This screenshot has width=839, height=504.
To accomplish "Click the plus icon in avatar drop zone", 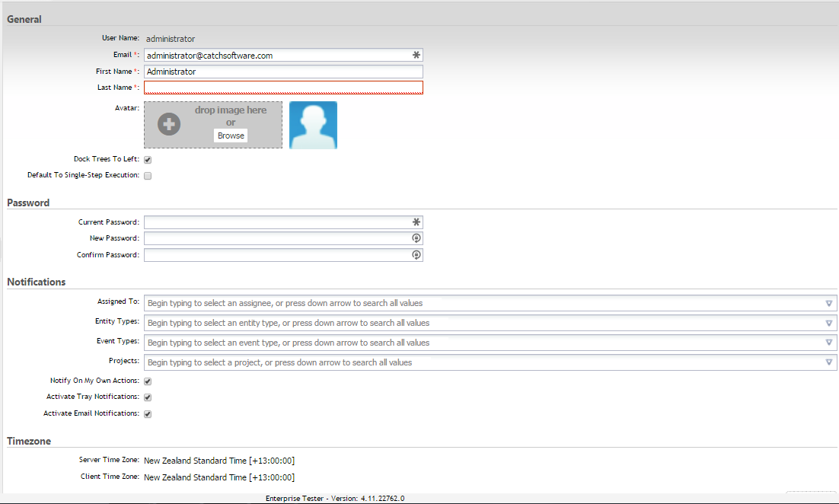I will pos(169,124).
